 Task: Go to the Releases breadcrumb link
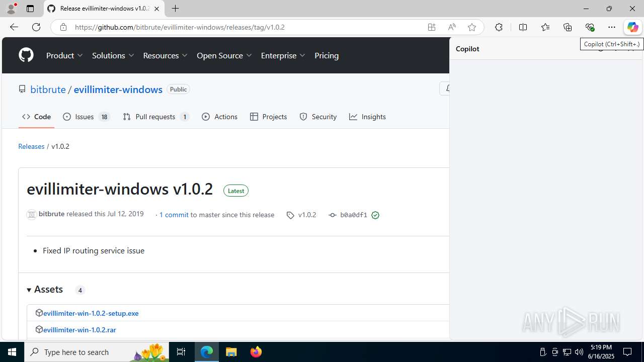coord(31,146)
